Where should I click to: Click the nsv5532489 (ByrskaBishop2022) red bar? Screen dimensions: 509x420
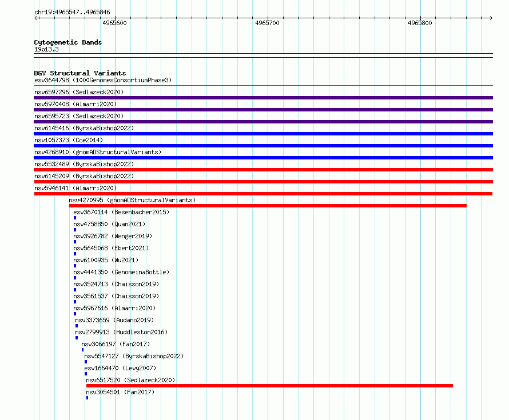263,170
